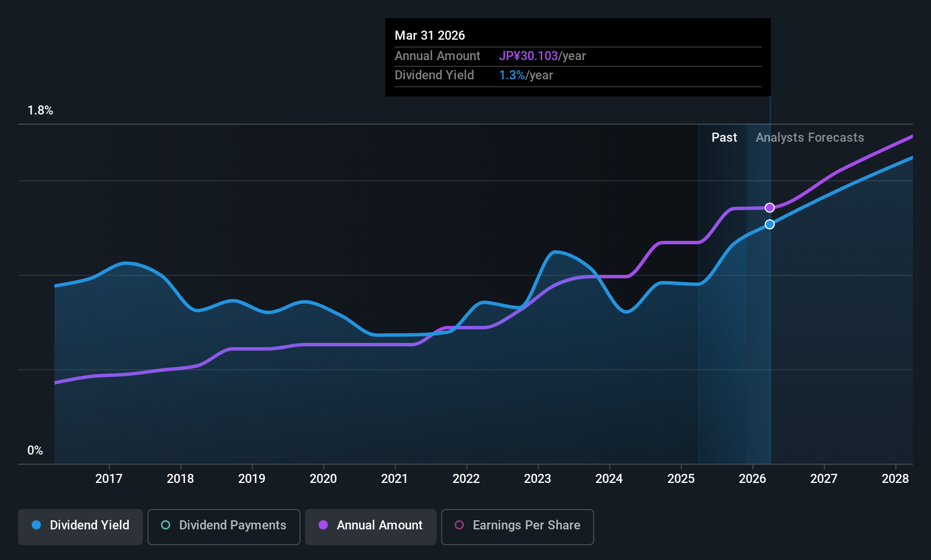Show the Earnings Per Share series
The height and width of the screenshot is (560, 931).
pos(517,527)
